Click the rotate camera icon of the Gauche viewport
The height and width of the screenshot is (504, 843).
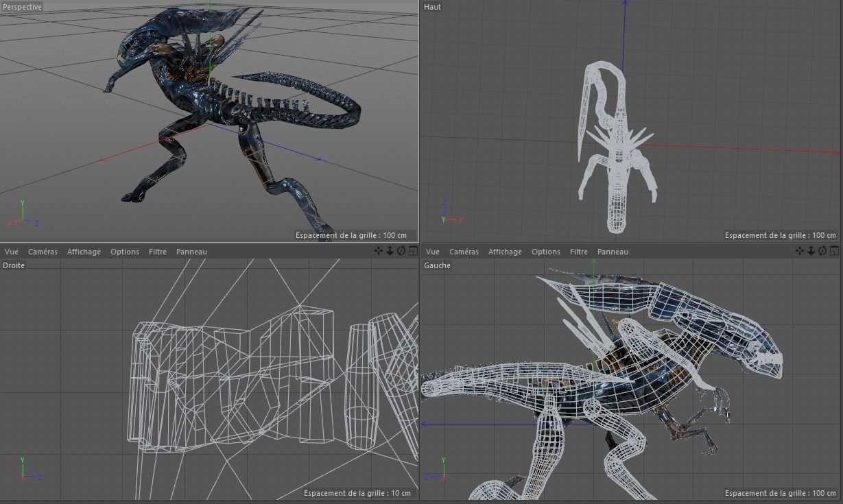[x=822, y=251]
